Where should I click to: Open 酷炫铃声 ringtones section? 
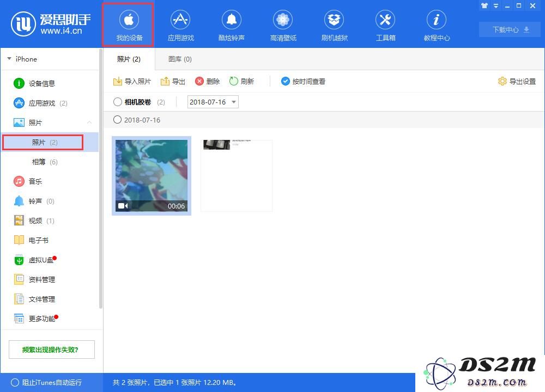click(x=232, y=25)
